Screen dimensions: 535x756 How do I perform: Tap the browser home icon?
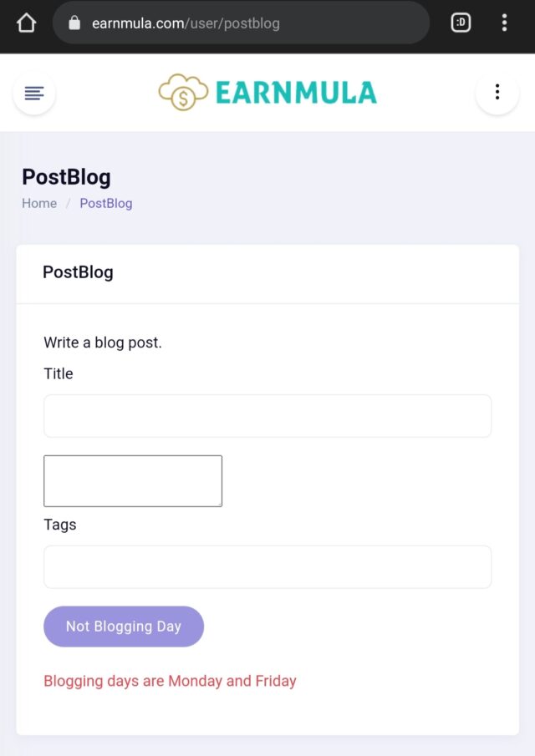[26, 23]
